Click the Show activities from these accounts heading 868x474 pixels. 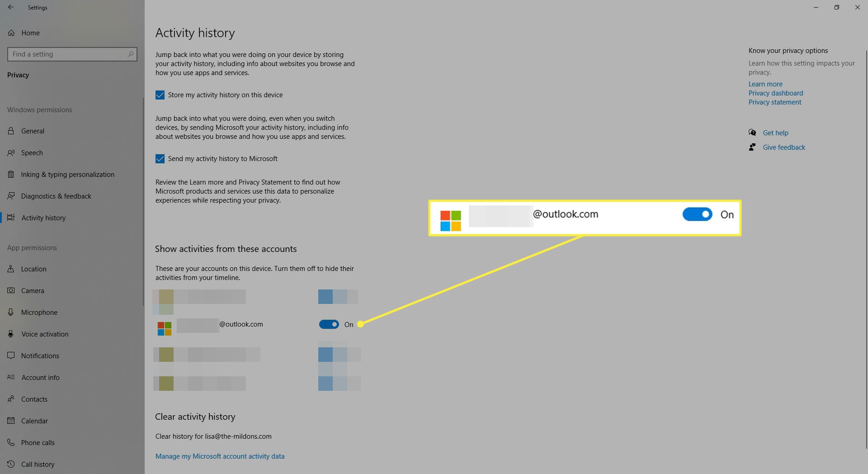click(226, 249)
